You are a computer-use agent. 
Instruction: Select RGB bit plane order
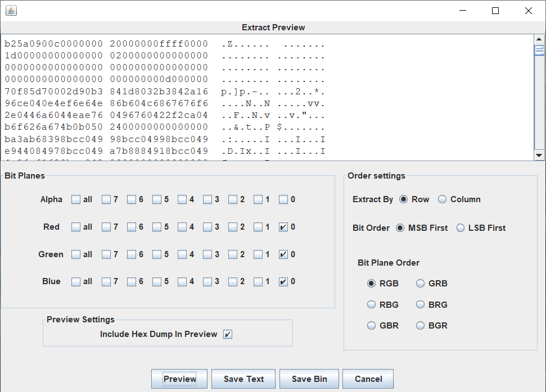click(x=371, y=284)
